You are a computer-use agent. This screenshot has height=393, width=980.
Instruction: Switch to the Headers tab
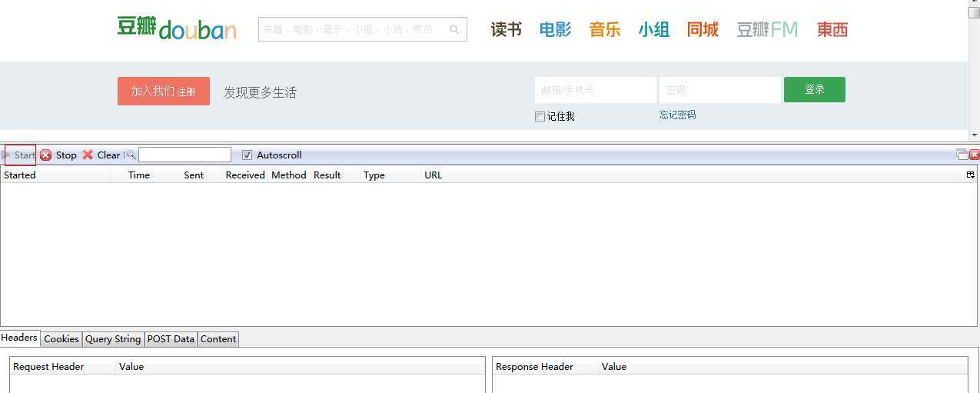19,338
